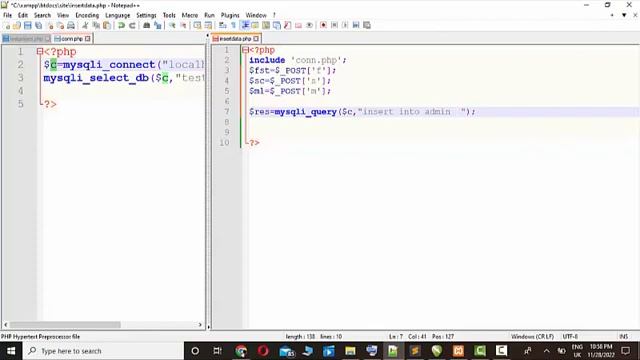The height and width of the screenshot is (360, 640).
Task: Toggle INS insert mode in status bar
Action: click(624, 337)
